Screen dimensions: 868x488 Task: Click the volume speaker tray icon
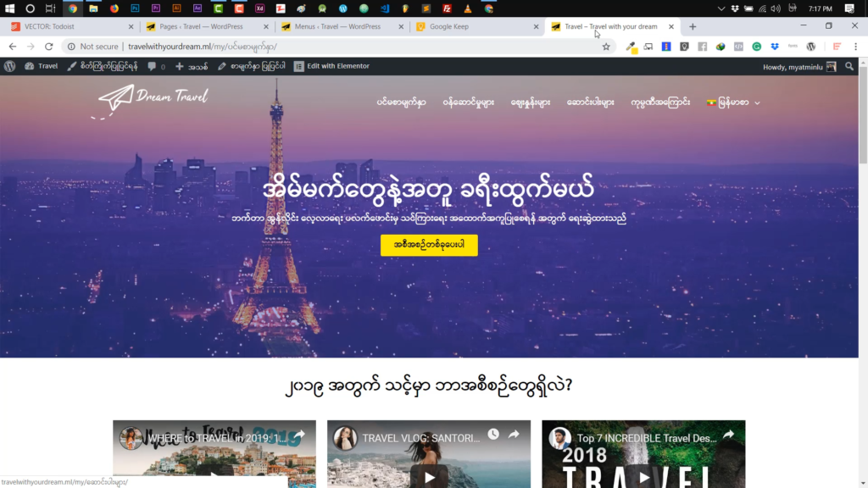776,8
